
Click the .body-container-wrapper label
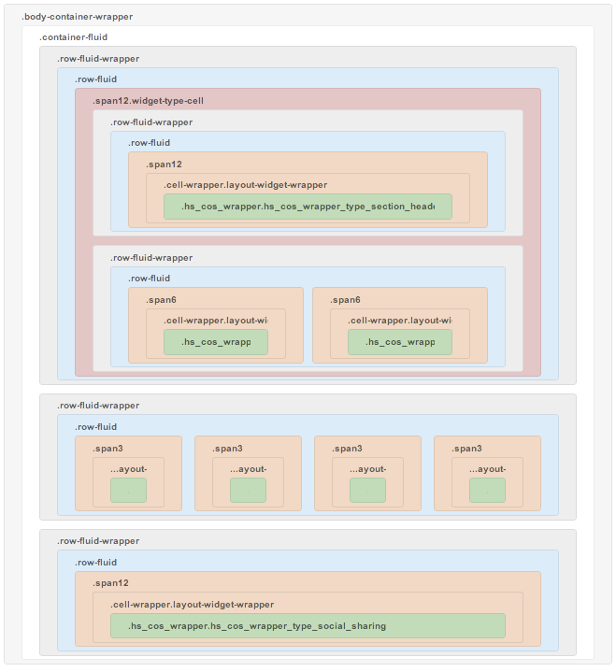pyautogui.click(x=77, y=17)
